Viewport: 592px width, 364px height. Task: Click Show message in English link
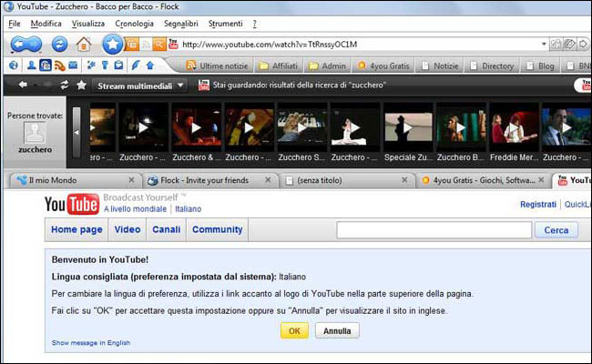90,343
